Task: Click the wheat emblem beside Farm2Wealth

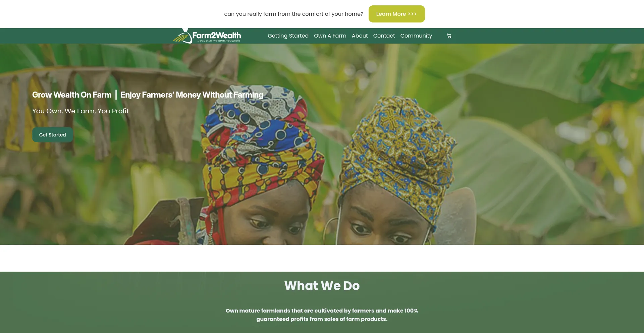Action: click(182, 36)
